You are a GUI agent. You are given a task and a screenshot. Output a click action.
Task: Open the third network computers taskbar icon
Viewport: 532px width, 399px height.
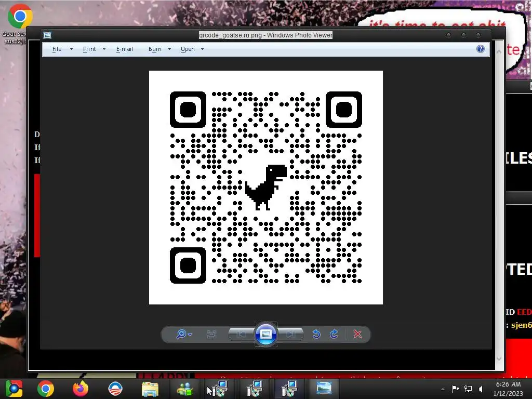pyautogui.click(x=289, y=389)
